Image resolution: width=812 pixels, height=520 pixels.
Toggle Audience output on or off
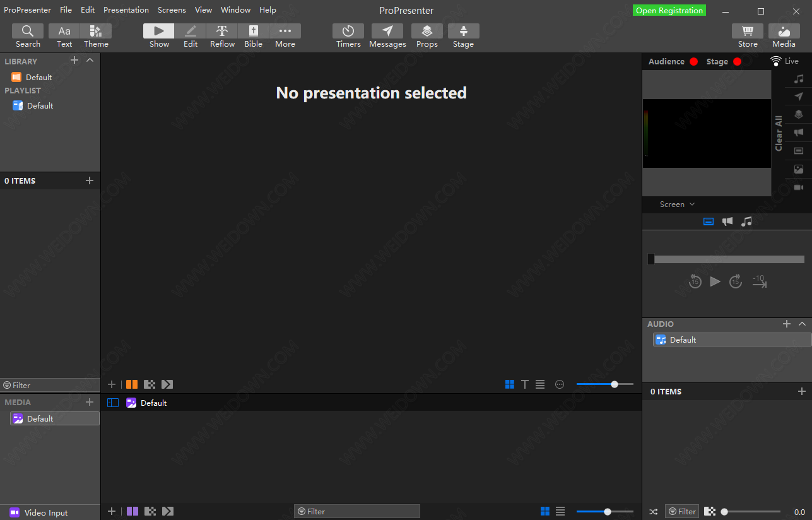coord(693,61)
